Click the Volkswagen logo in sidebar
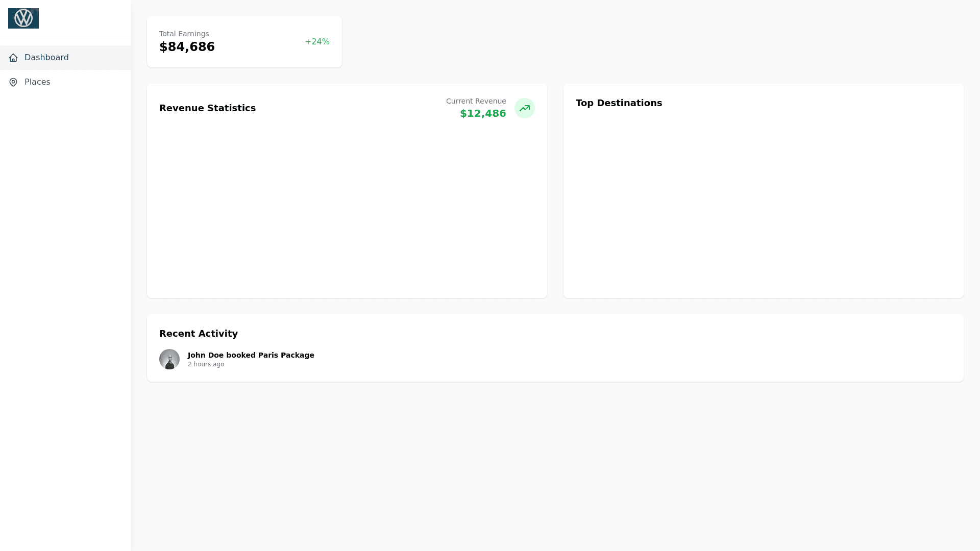Screen dimensions: 980x551 point(23,18)
